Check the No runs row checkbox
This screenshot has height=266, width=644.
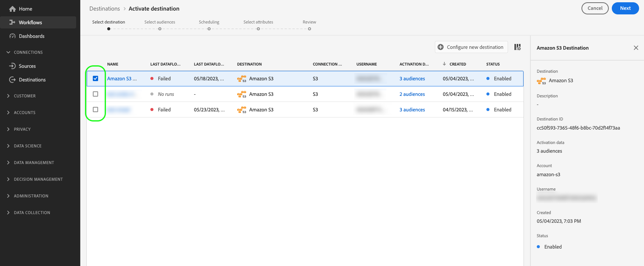click(x=95, y=94)
